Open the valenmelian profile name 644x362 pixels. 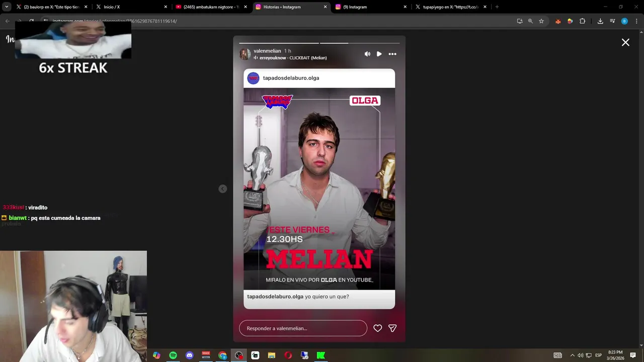[x=267, y=51]
